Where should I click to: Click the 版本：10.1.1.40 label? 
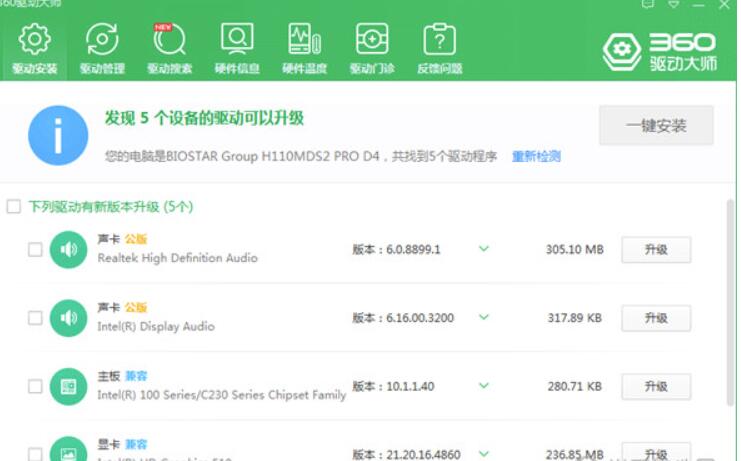pyautogui.click(x=393, y=386)
